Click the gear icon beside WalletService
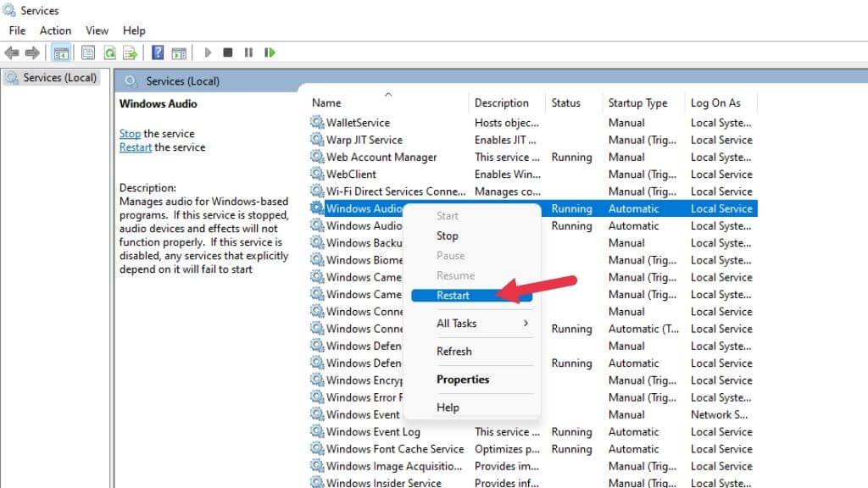 317,122
